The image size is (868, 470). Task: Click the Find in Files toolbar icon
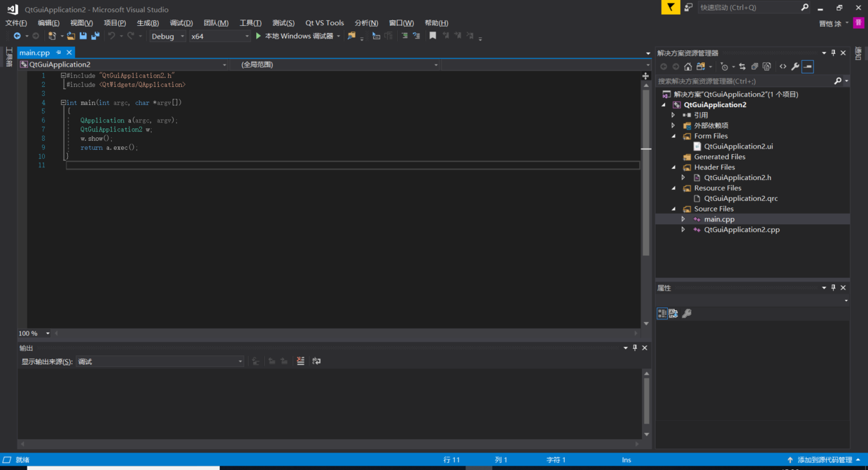[351, 36]
